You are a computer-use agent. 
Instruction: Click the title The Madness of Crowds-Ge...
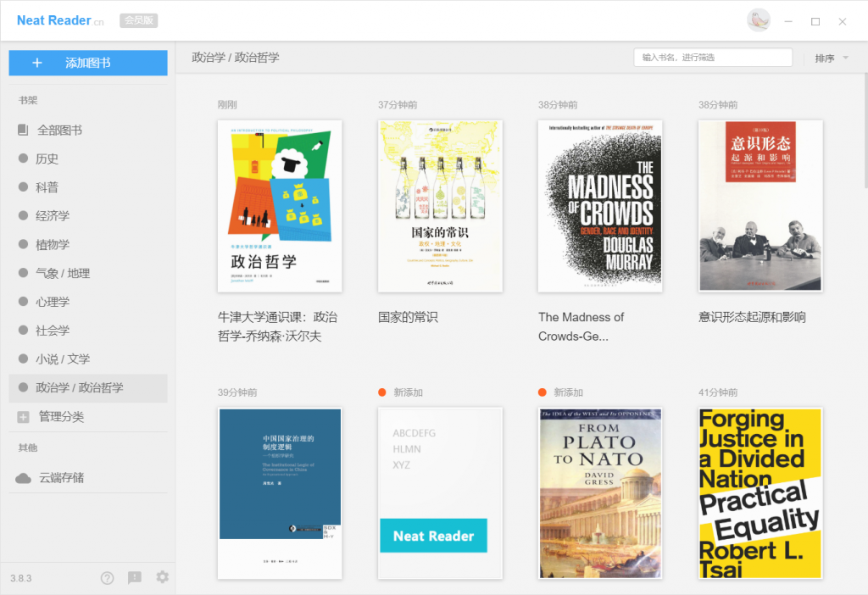(x=581, y=326)
